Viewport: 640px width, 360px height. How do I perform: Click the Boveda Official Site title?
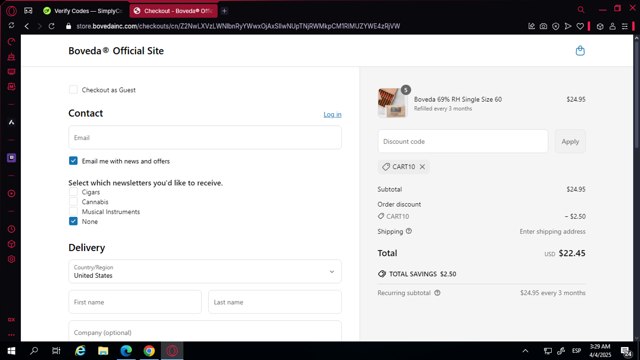tap(116, 51)
